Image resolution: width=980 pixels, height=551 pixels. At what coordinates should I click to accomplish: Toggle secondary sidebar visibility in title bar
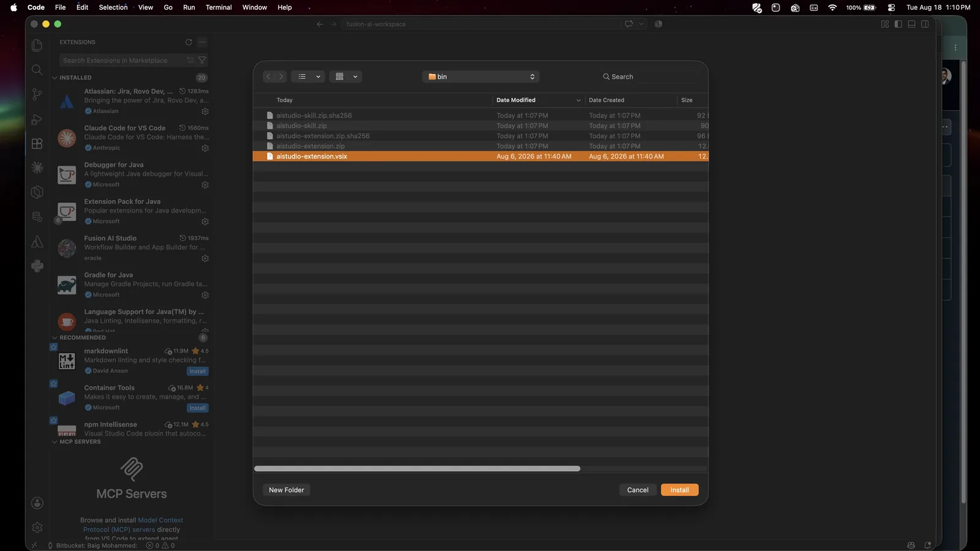[925, 24]
